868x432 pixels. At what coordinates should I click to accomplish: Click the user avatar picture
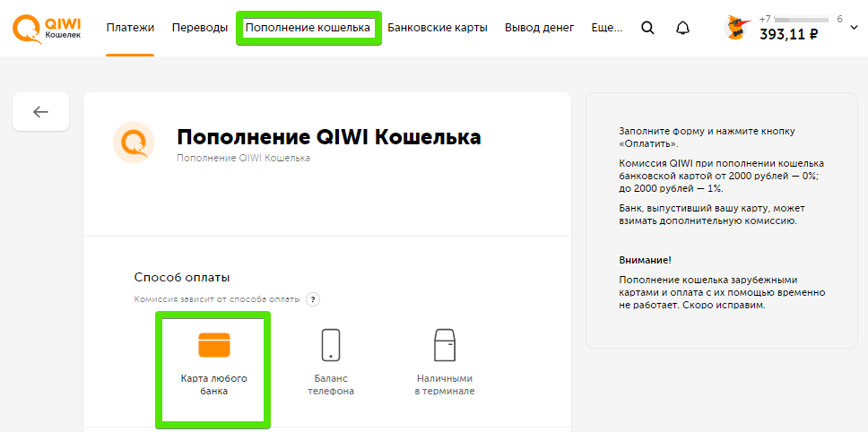[x=737, y=28]
